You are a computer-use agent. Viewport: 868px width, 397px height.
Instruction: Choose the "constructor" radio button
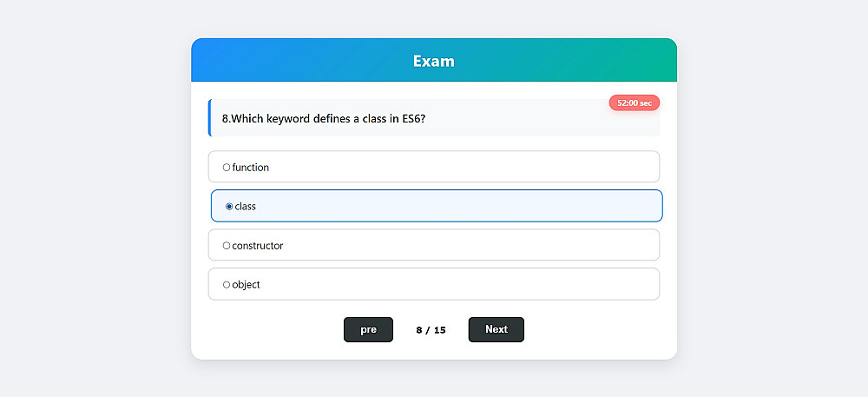coord(227,246)
